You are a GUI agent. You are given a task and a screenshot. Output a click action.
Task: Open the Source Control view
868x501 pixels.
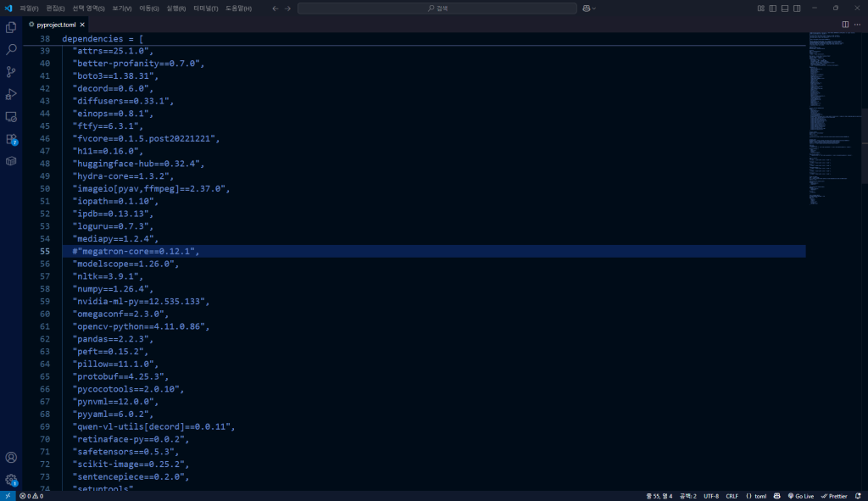[11, 72]
